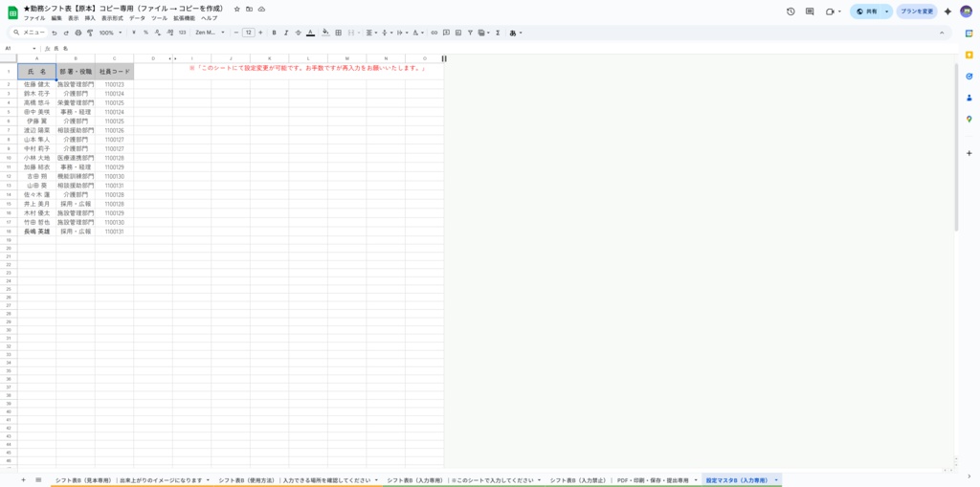Open the ファイル menu
The image size is (980, 487).
pos(34,18)
